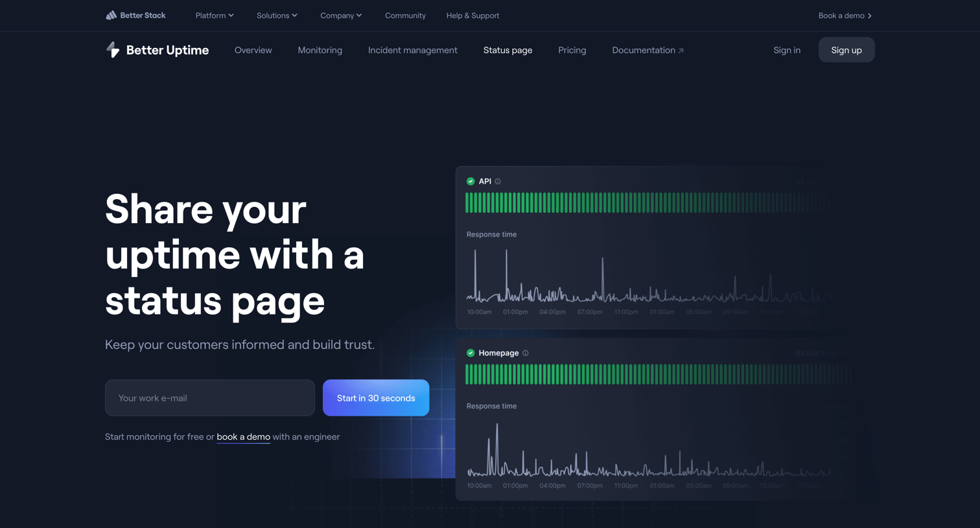The height and width of the screenshot is (528, 980).
Task: Click the Homepage uptime green bar strip
Action: pos(657,374)
